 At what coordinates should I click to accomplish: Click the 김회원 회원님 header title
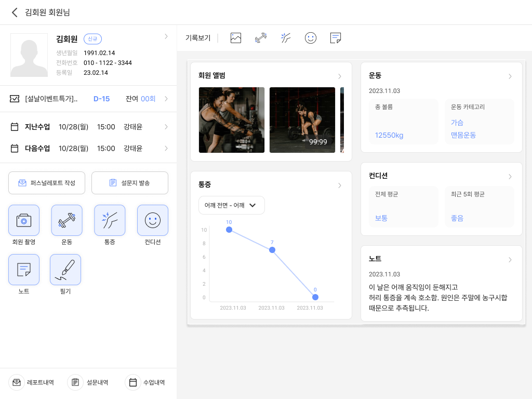(x=47, y=12)
